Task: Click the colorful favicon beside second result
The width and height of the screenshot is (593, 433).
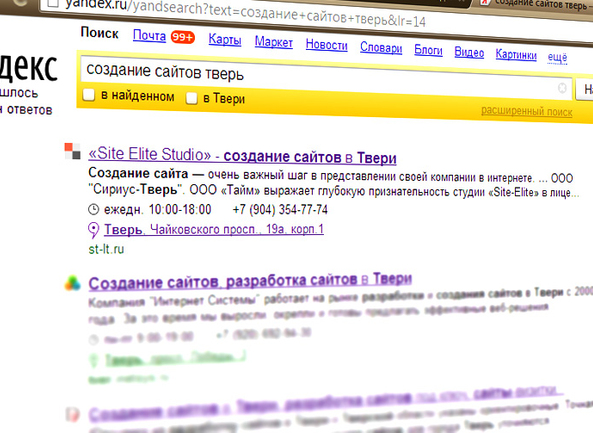Action: [x=73, y=283]
